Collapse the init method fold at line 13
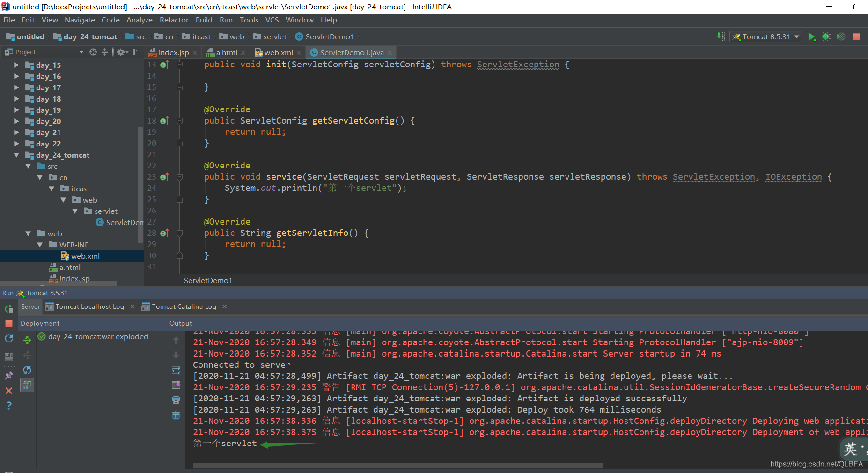The image size is (868, 473). 179,65
